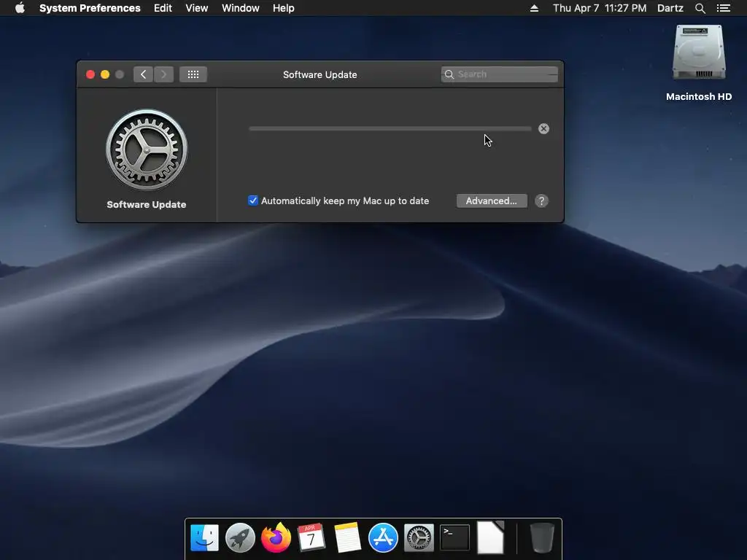Open Launchpad rocket icon in Dock
This screenshot has height=560, width=747.
point(240,537)
